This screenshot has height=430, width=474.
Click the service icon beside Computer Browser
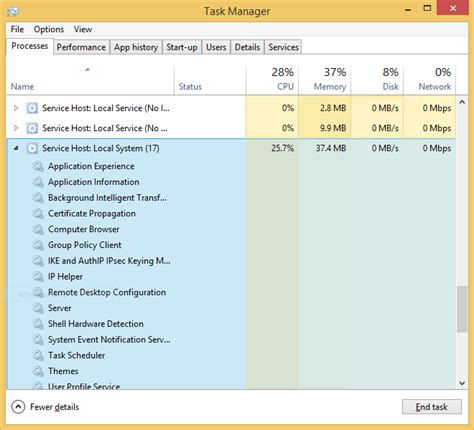38,229
